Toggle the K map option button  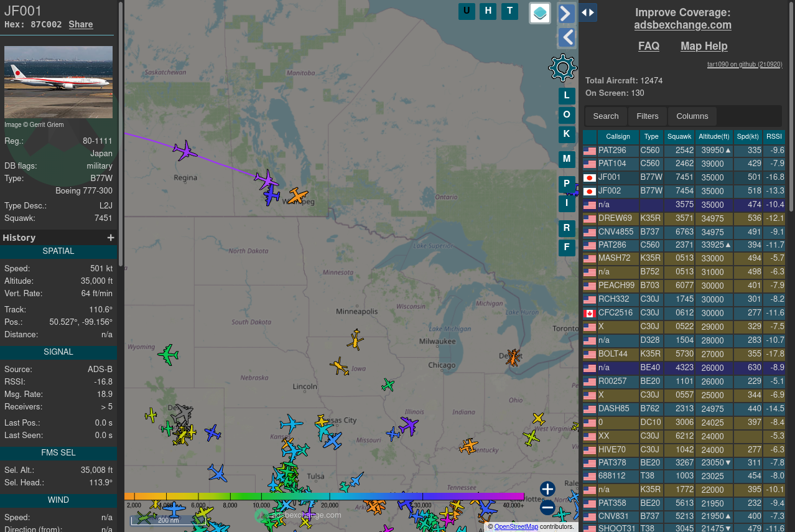coord(567,134)
